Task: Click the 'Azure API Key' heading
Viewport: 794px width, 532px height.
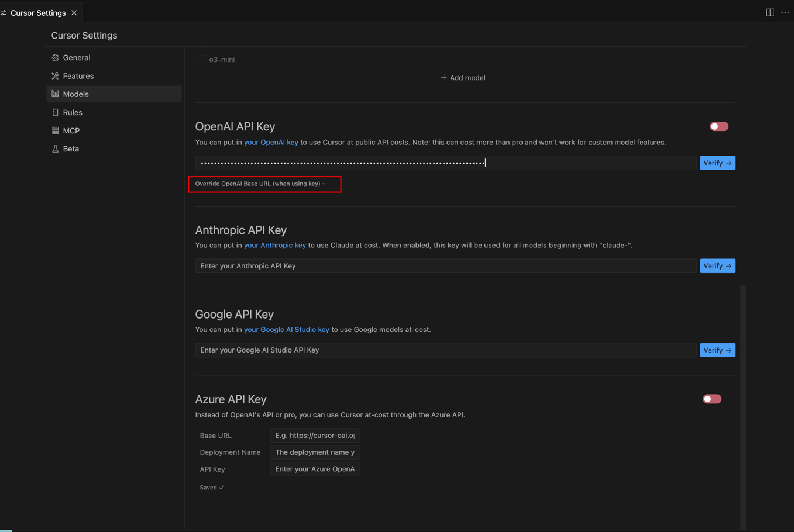Action: coord(231,399)
